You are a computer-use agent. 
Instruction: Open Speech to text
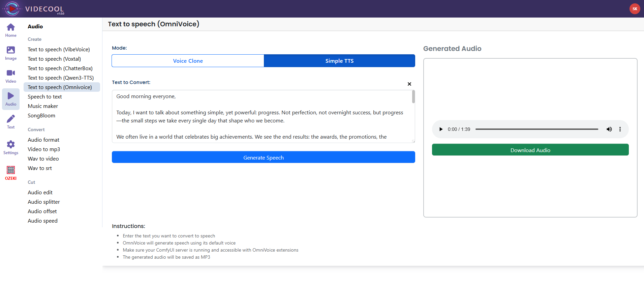(x=45, y=96)
